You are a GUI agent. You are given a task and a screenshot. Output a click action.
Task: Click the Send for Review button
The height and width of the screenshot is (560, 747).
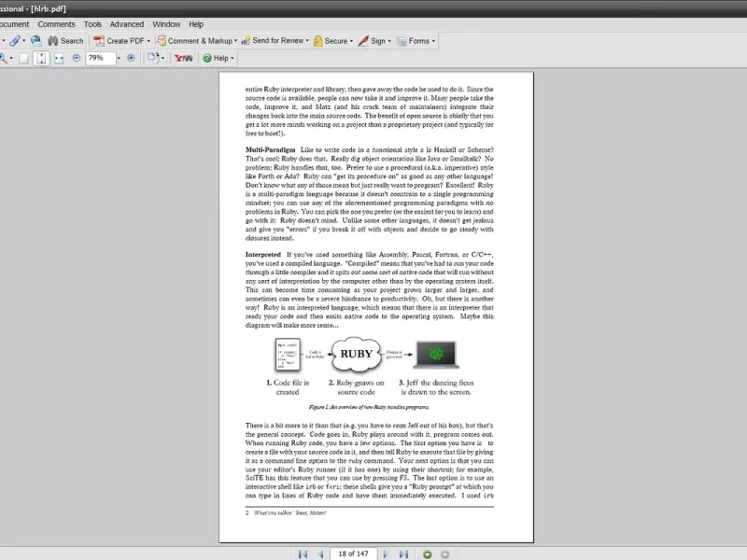(273, 41)
